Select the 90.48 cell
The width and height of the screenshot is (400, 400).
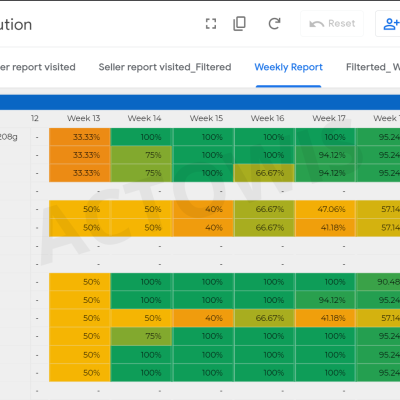point(378,282)
